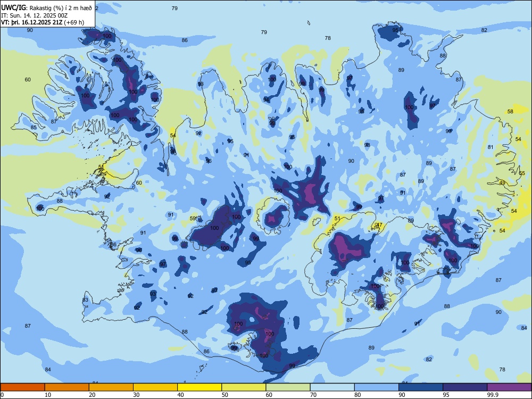Image resolution: width=532 pixels, height=399 pixels.
Task: Click the humidity value '59' on the map
Action: point(193,219)
